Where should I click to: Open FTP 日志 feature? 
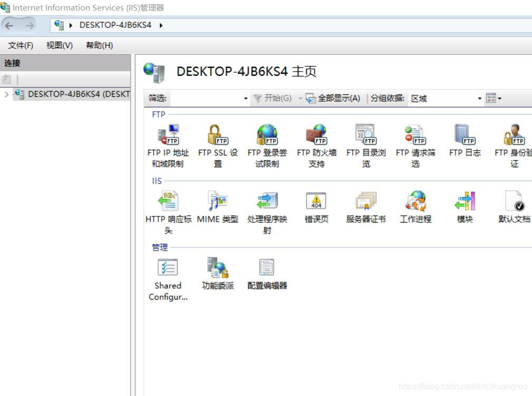pos(465,141)
